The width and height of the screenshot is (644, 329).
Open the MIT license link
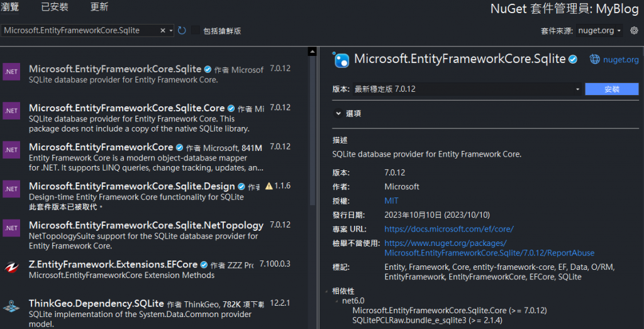coord(391,201)
